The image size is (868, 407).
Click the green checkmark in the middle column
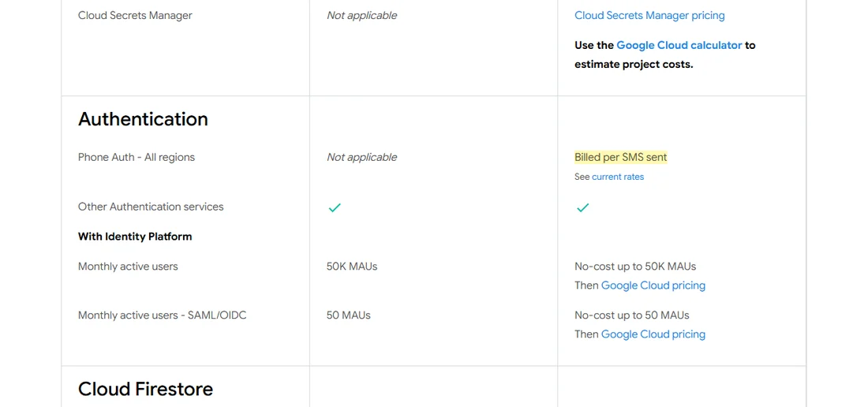pyautogui.click(x=335, y=207)
